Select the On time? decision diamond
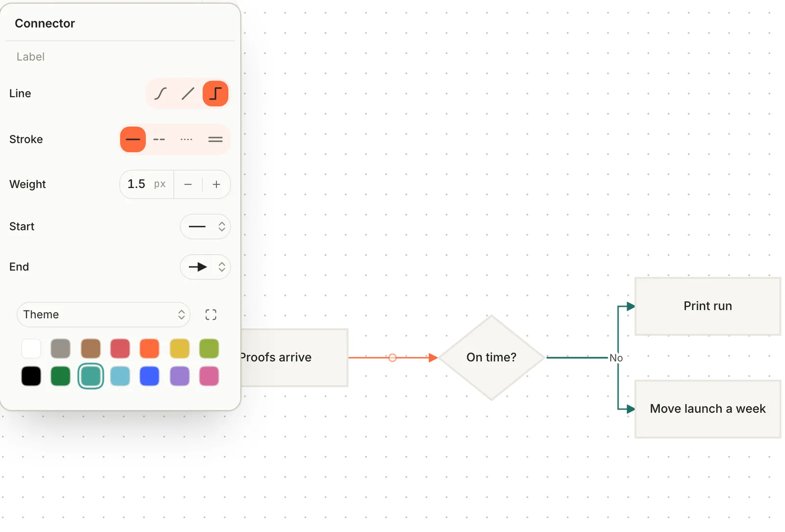The width and height of the screenshot is (785, 532). [x=492, y=358]
